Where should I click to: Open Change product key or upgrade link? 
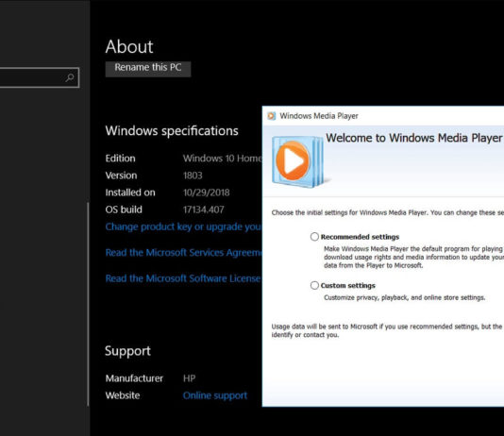(x=184, y=226)
